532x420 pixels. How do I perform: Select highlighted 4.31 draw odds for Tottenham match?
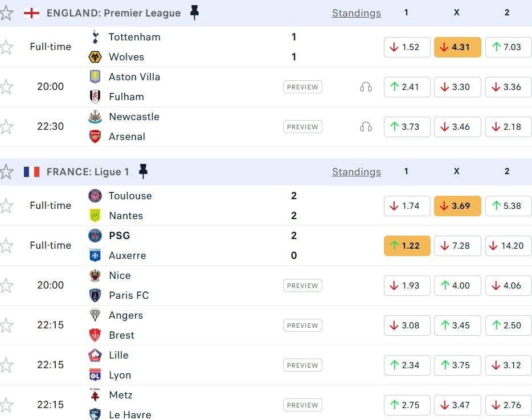(x=457, y=47)
